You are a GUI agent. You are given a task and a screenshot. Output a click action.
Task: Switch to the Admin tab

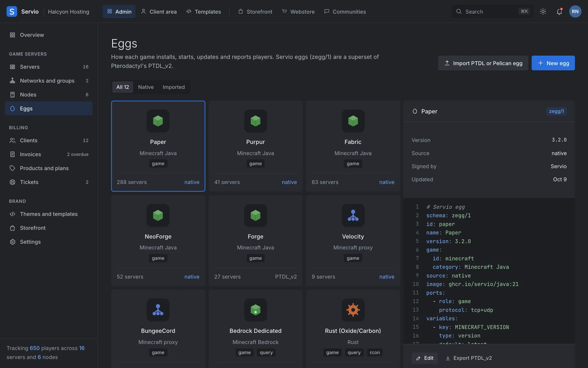(x=119, y=11)
